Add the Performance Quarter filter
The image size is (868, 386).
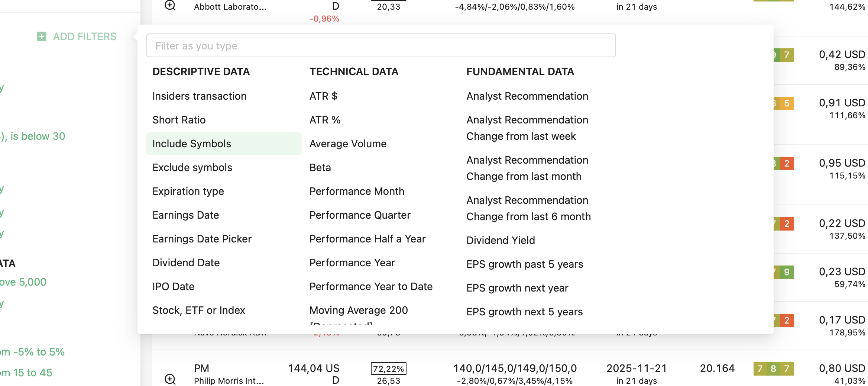click(360, 215)
